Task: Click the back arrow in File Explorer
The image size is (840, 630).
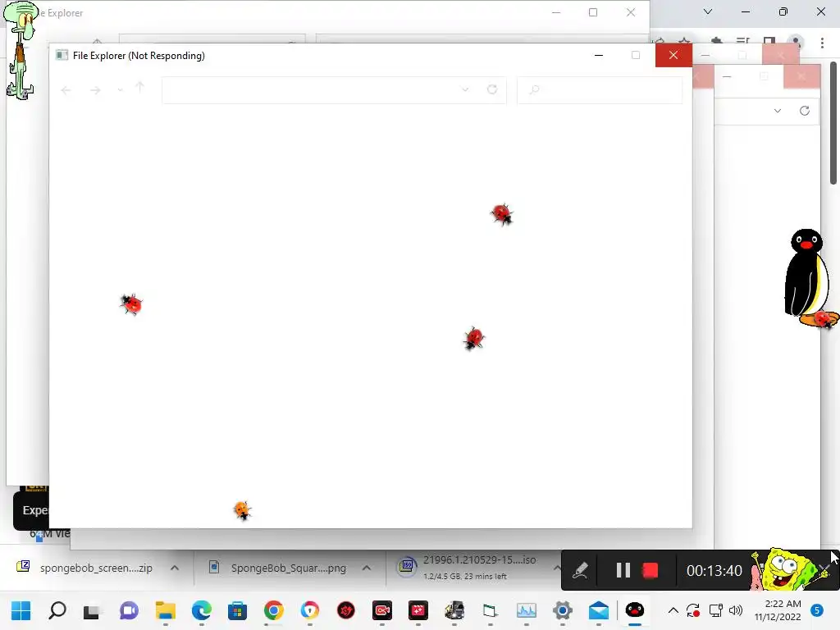Action: coord(66,90)
